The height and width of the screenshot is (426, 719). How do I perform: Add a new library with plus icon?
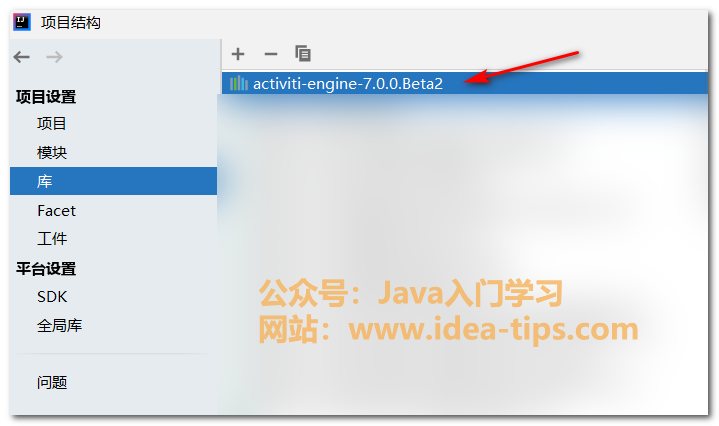pos(238,54)
